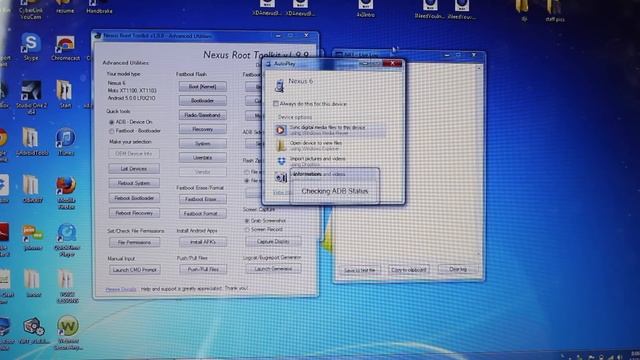Click the Radio/Baseband flash button

[202, 115]
